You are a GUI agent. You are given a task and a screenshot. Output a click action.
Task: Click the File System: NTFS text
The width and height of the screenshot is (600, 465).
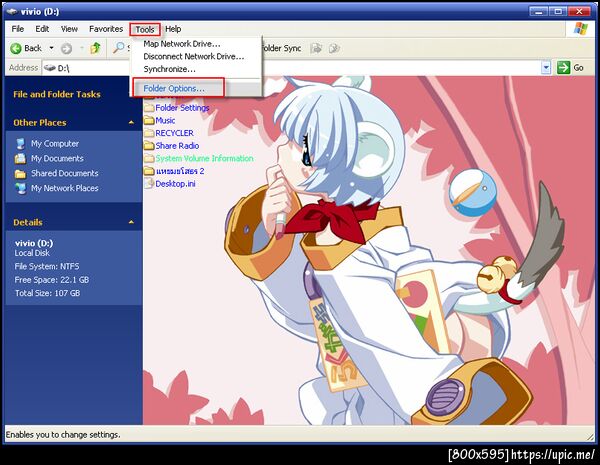click(47, 266)
